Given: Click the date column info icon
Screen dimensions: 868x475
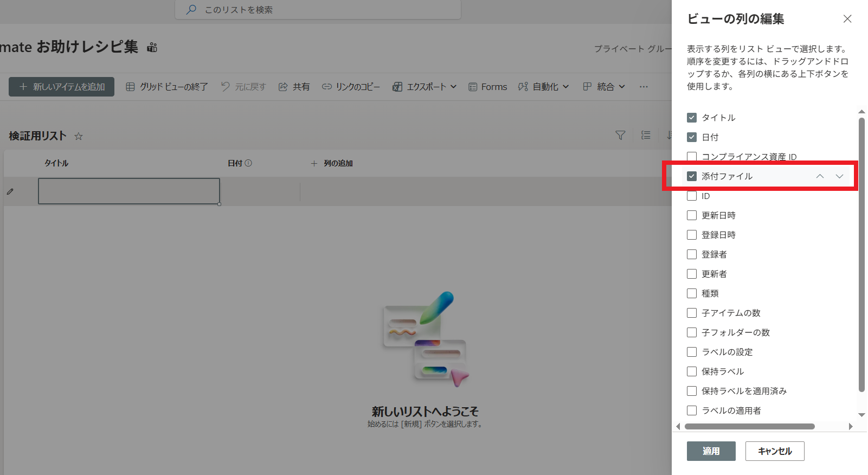Looking at the screenshot, I should pyautogui.click(x=248, y=163).
